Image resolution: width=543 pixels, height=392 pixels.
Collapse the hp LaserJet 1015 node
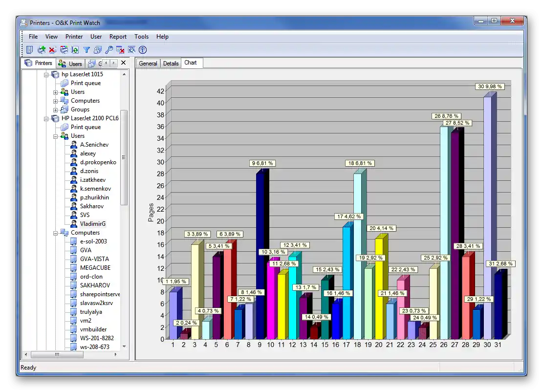pyautogui.click(x=46, y=74)
